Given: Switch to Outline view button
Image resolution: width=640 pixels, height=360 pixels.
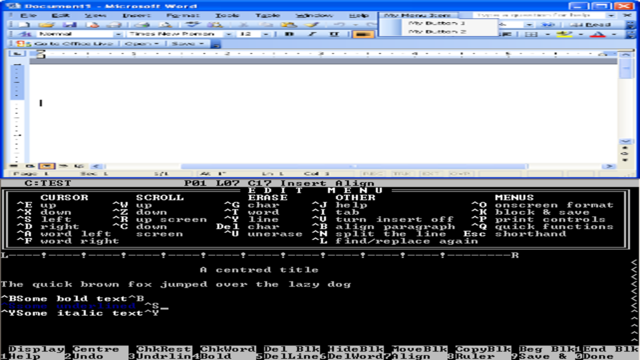Looking at the screenshot, I should 63,166.
